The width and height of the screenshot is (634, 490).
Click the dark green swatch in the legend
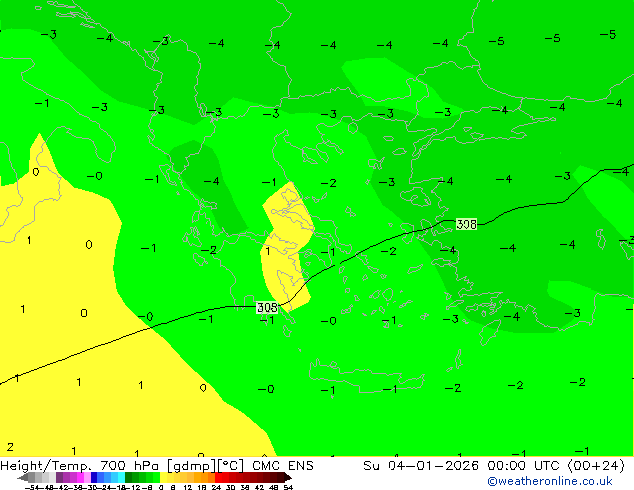tap(129, 477)
